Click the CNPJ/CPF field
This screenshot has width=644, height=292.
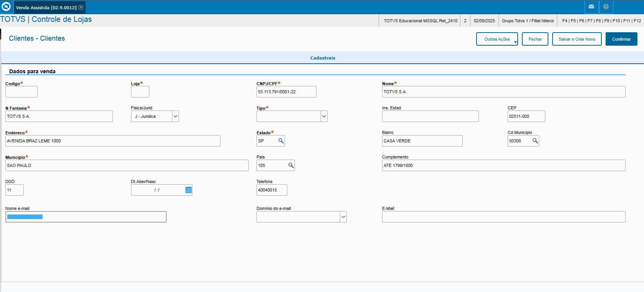(x=286, y=92)
